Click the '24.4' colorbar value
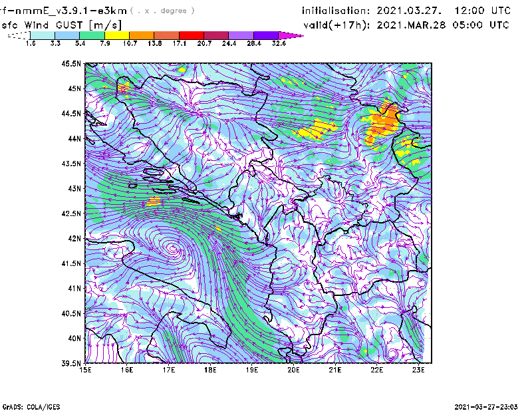Viewport: 532px width, 411px height. [x=229, y=43]
